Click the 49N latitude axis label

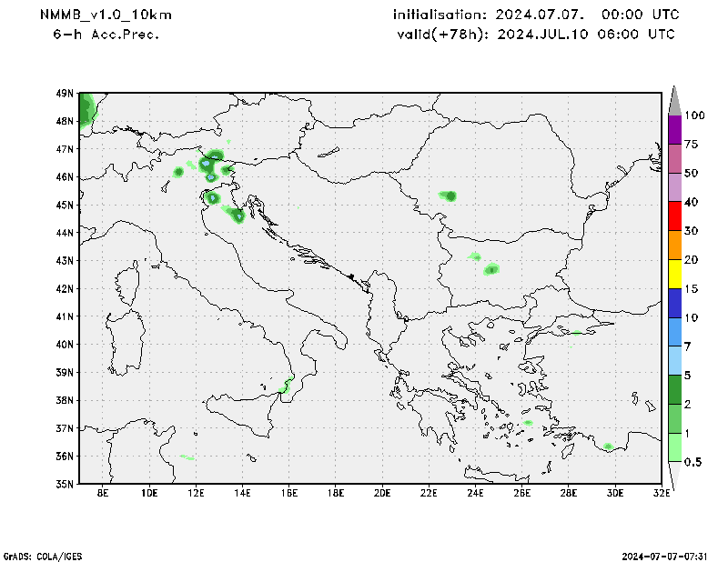(x=64, y=93)
